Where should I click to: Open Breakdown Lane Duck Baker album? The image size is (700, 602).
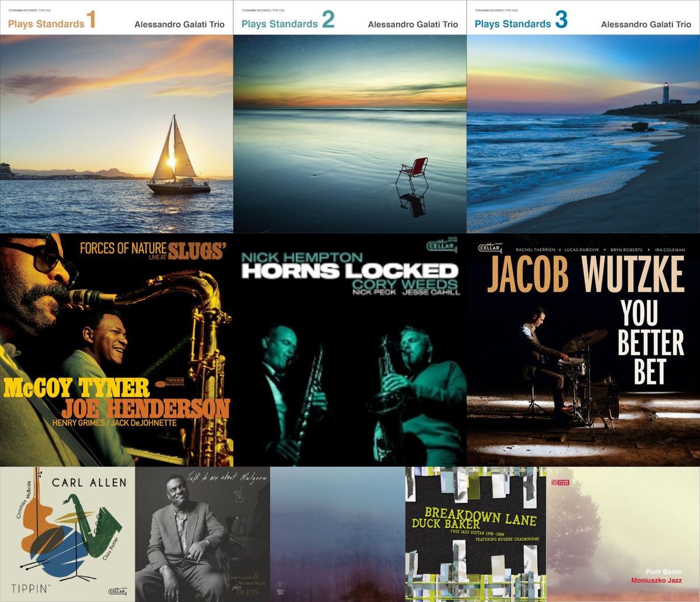pos(476,534)
